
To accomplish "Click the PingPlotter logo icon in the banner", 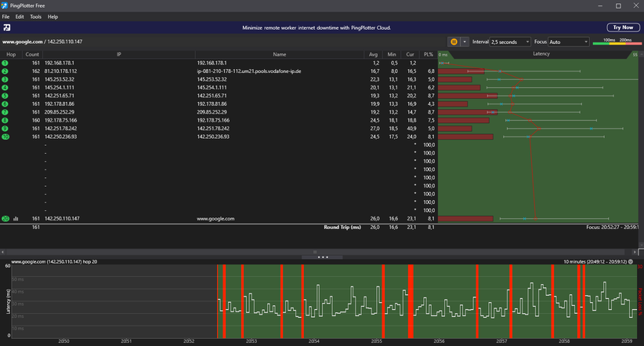I will coord(7,27).
